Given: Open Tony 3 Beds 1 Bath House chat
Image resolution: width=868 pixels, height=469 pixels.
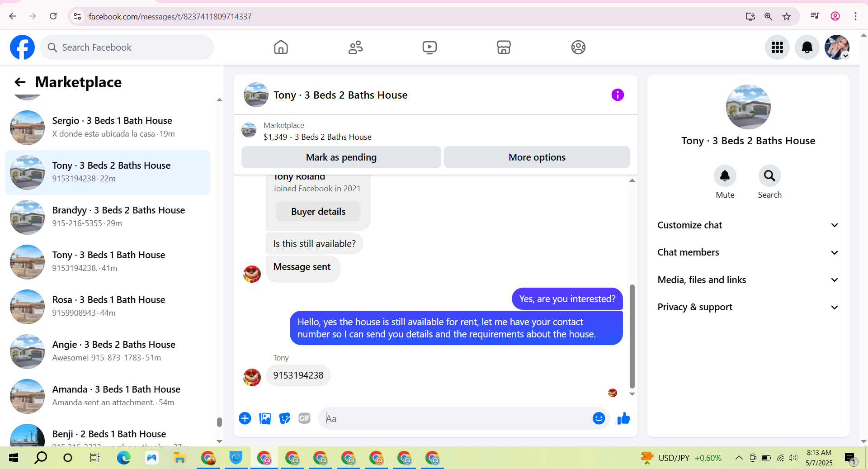Looking at the screenshot, I should [x=108, y=262].
